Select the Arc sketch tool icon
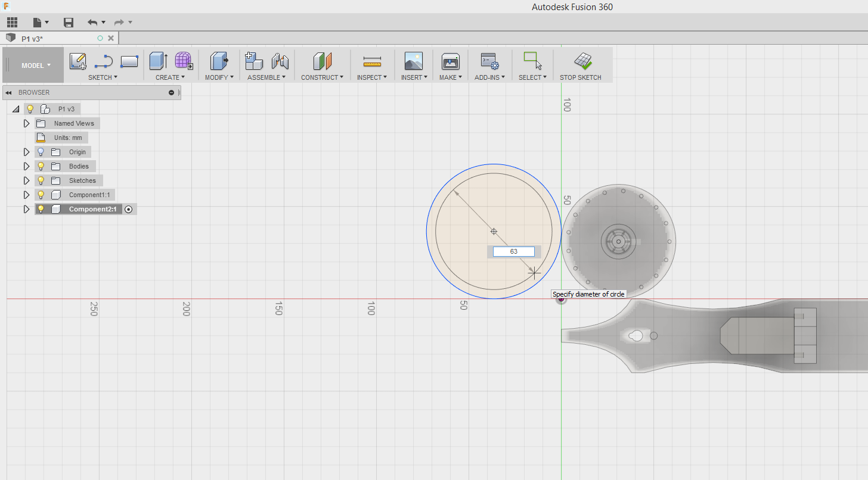This screenshot has width=868, height=480. tap(104, 61)
